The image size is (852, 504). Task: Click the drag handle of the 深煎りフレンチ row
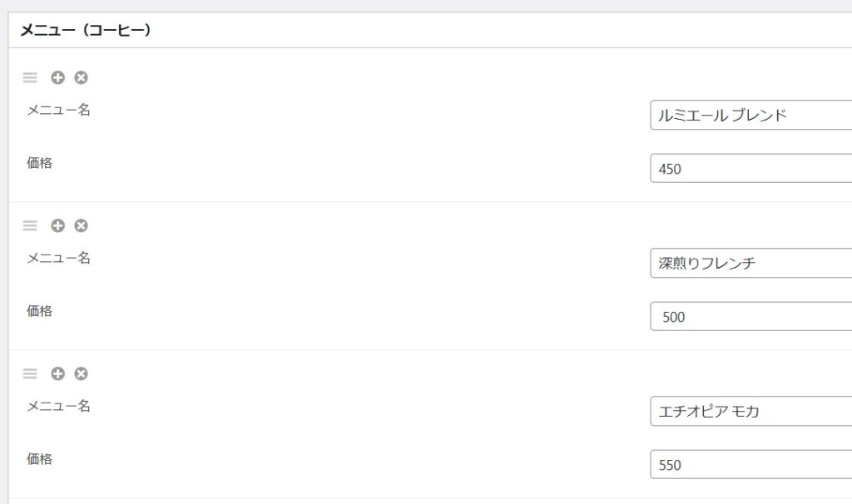pos(30,225)
